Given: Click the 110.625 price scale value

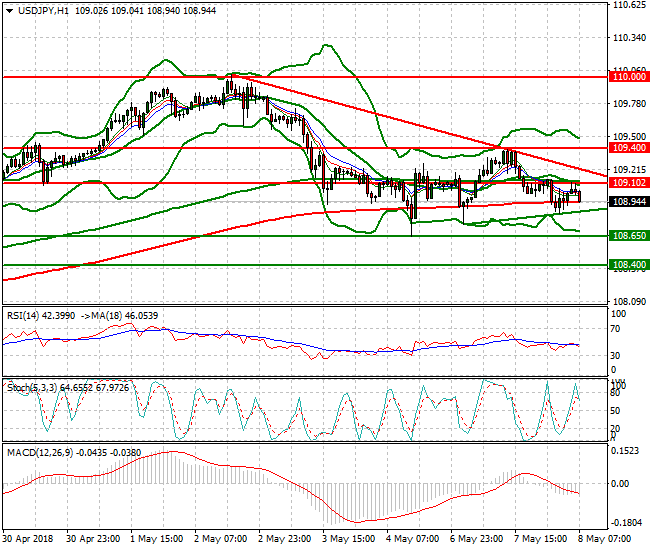Looking at the screenshot, I should 629,5.
